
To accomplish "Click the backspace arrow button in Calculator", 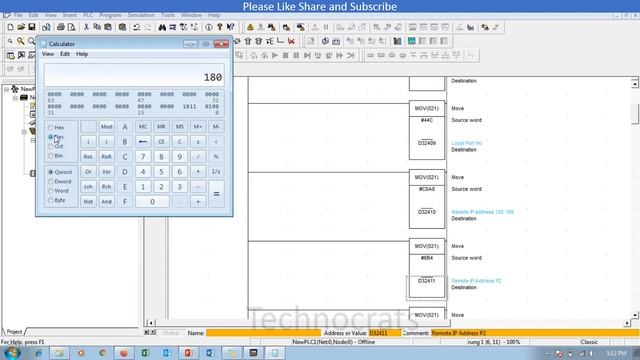I will [143, 142].
